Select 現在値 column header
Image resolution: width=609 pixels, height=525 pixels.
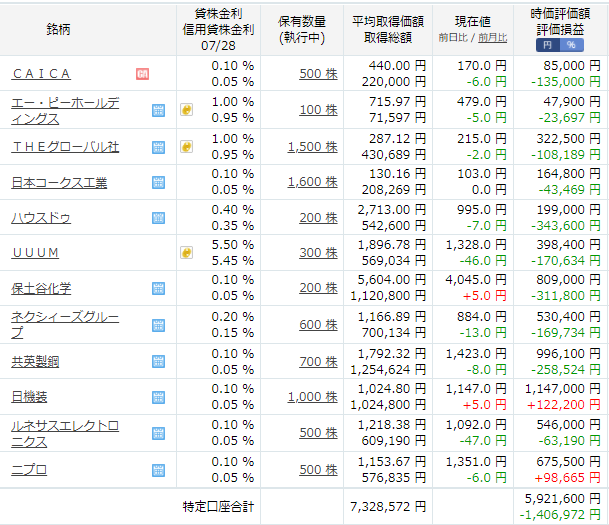[x=473, y=22]
